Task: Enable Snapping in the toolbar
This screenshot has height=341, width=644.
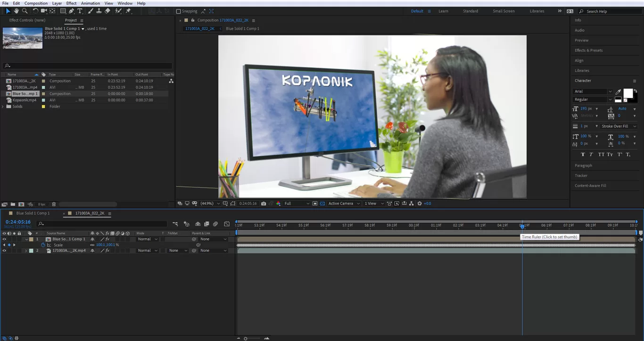Action: [178, 11]
